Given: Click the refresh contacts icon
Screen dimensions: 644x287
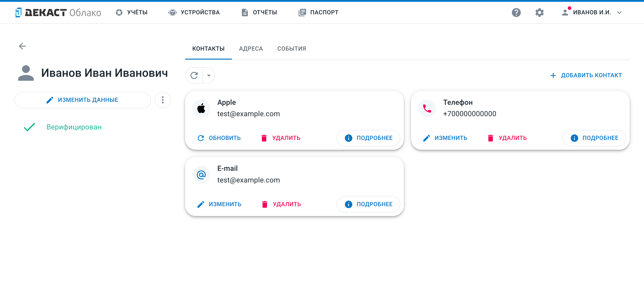Looking at the screenshot, I should [194, 75].
